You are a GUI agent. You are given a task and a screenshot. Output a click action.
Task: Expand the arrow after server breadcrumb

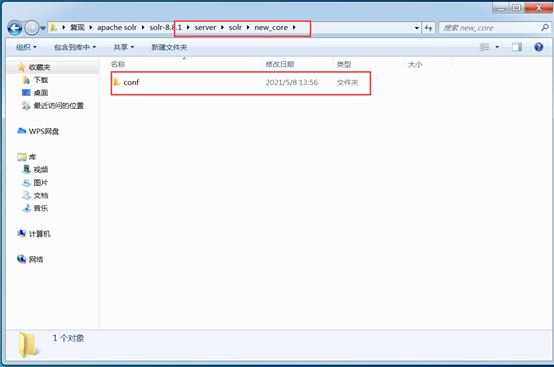pos(223,28)
